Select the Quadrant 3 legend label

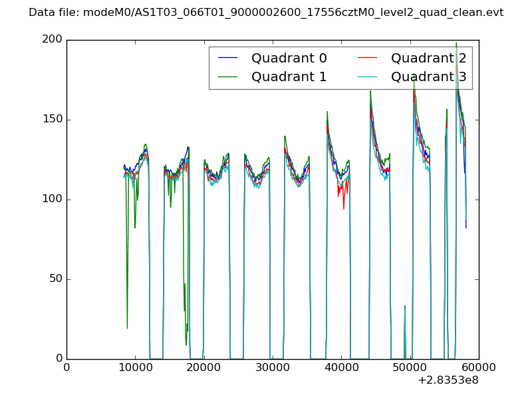click(x=428, y=77)
